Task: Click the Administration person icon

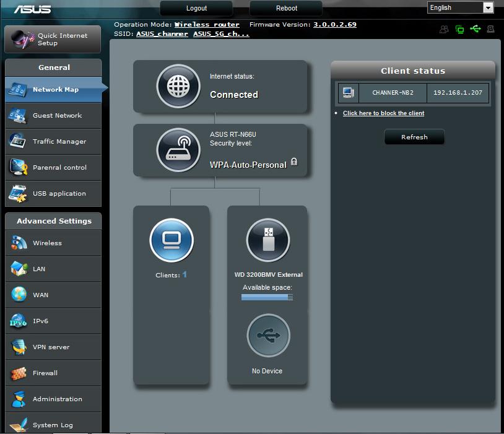Action: point(19,399)
